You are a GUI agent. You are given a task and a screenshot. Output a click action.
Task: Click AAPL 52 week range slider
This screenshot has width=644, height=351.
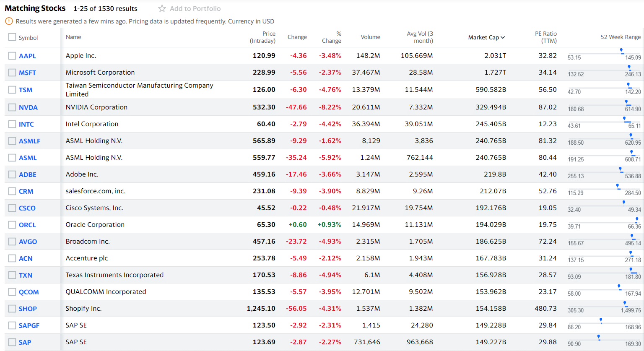pyautogui.click(x=604, y=54)
